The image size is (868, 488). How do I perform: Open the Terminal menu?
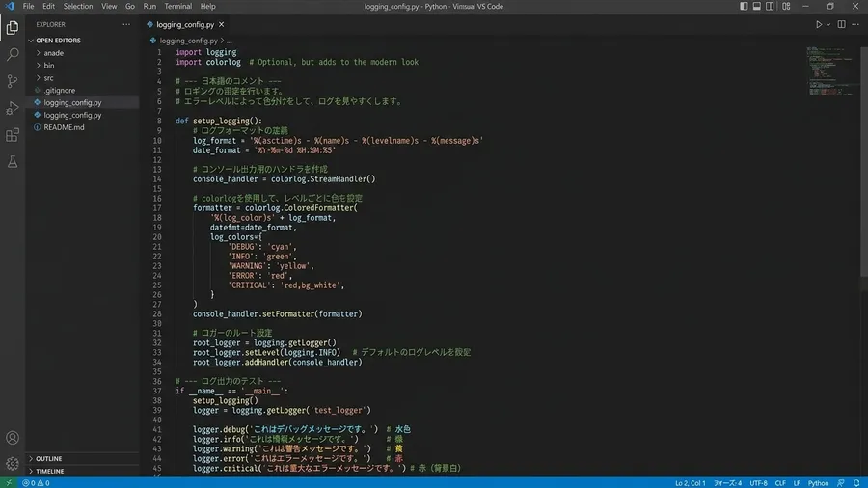pyautogui.click(x=178, y=6)
